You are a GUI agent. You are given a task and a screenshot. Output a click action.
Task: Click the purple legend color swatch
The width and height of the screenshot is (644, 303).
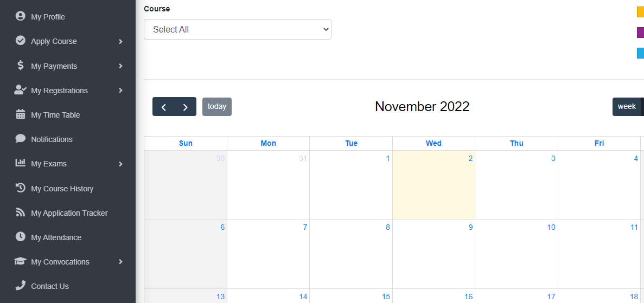coord(640,33)
